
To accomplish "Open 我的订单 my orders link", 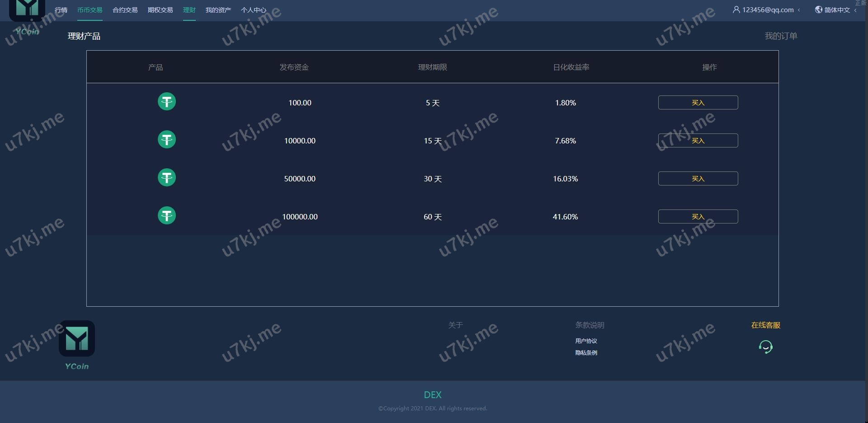I will pos(781,36).
